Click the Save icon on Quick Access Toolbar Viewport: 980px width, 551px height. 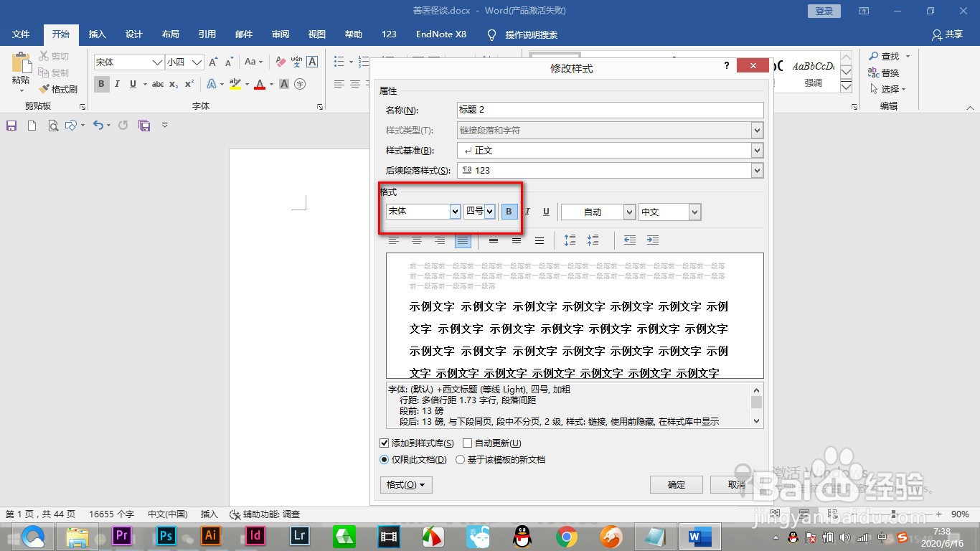[11, 125]
